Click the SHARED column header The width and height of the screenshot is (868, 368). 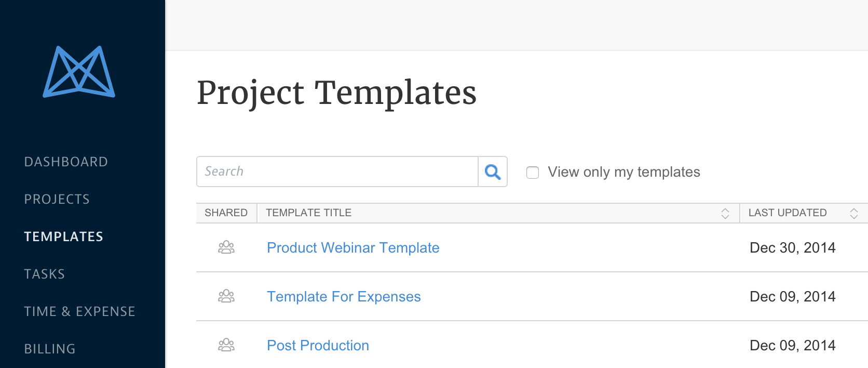226,213
